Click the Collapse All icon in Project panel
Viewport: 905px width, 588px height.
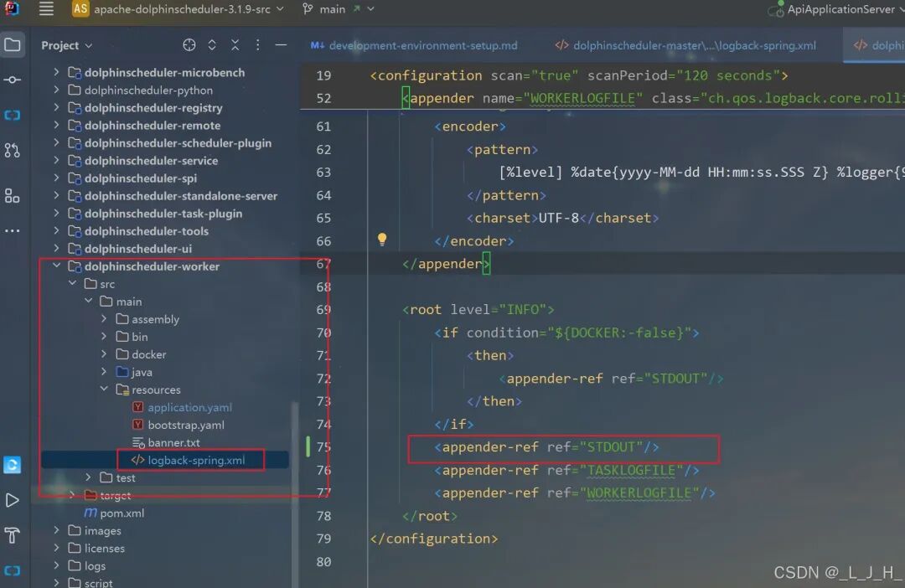point(235,45)
